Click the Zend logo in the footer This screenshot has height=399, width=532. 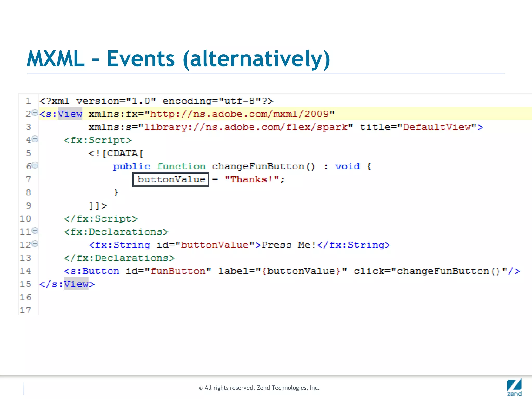(x=514, y=387)
